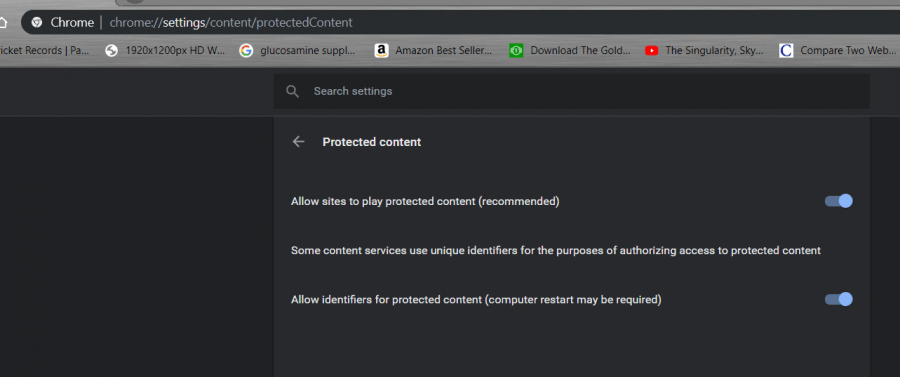Click the chrome://settings address bar URL
Viewport: 900px width, 377px height.
tap(231, 23)
